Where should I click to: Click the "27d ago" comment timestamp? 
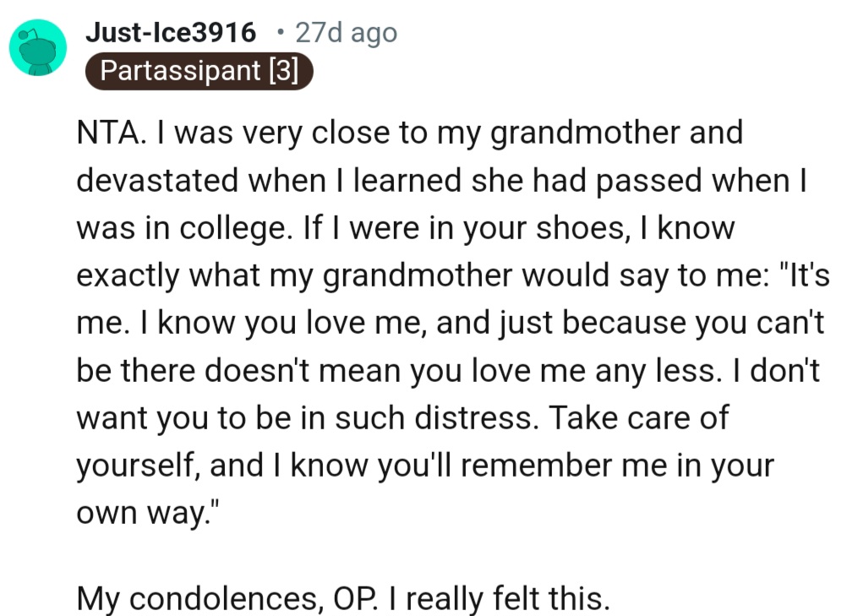click(346, 33)
